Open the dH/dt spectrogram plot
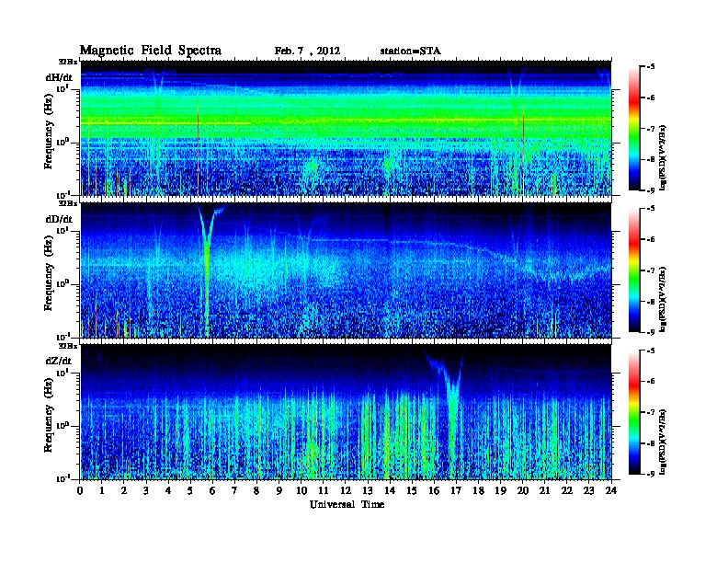The width and height of the screenshot is (728, 563). tap(346, 128)
